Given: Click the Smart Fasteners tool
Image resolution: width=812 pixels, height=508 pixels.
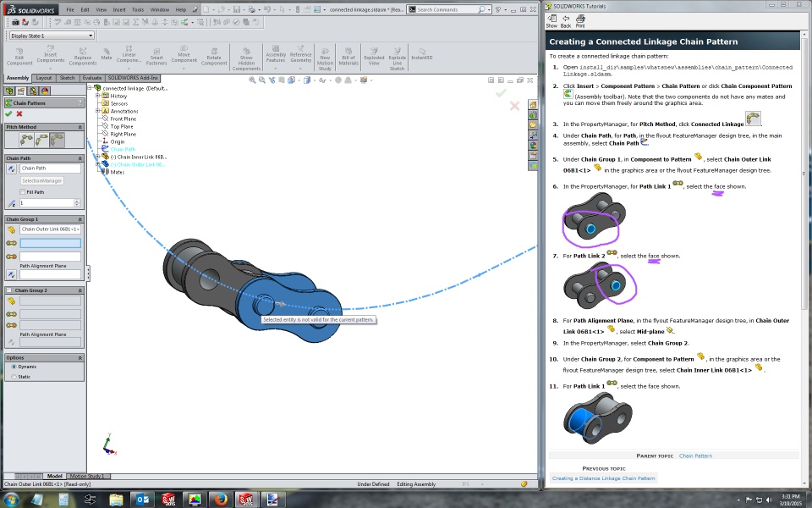Looking at the screenshot, I should (156, 57).
